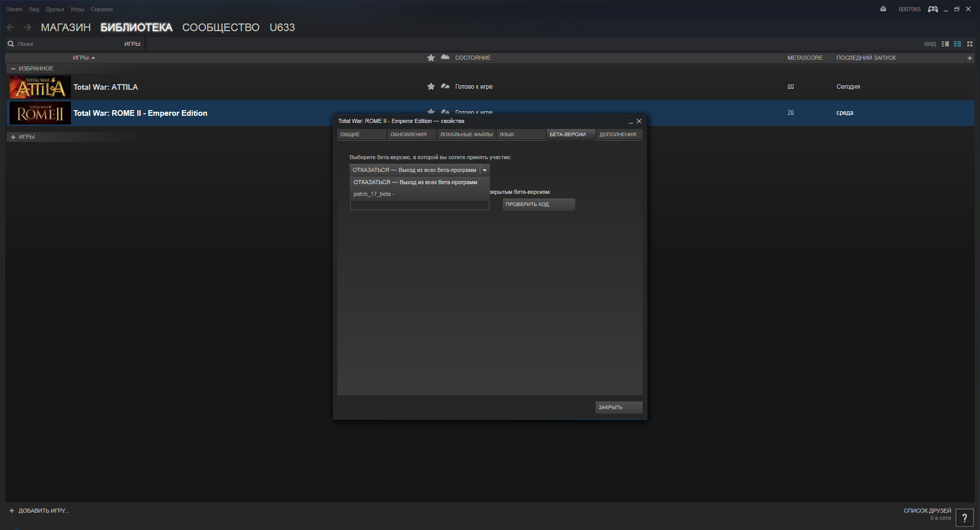The image size is (980, 530).
Task: Sort by cloud status column header
Action: [445, 58]
